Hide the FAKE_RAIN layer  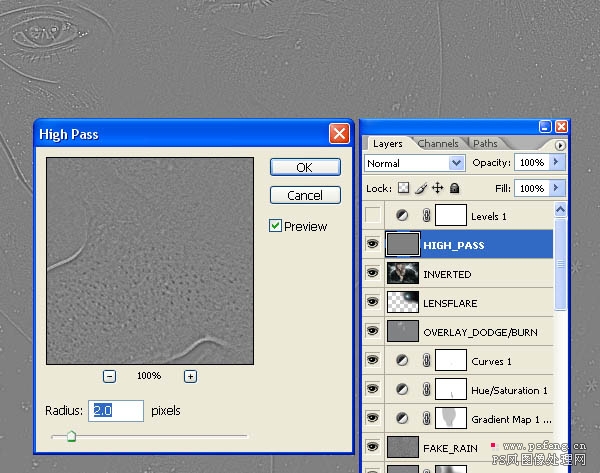tap(373, 447)
